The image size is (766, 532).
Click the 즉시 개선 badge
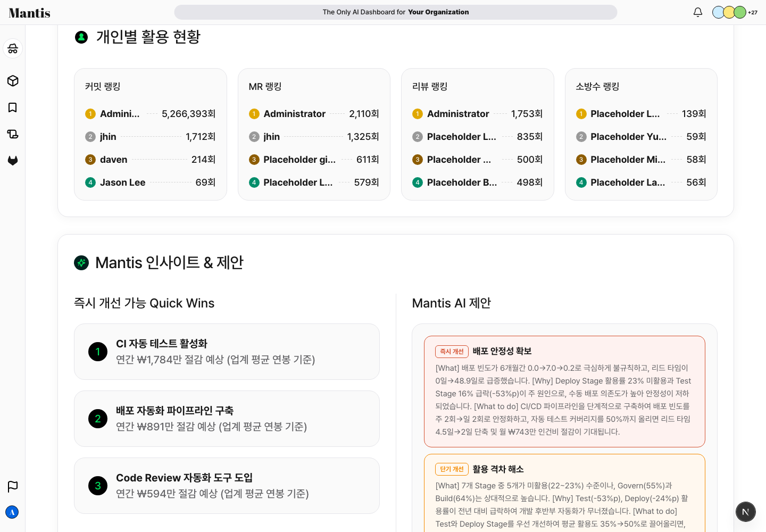point(452,352)
